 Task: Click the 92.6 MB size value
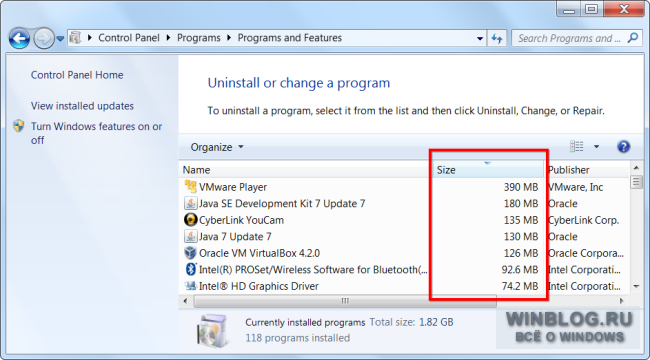tap(520, 270)
